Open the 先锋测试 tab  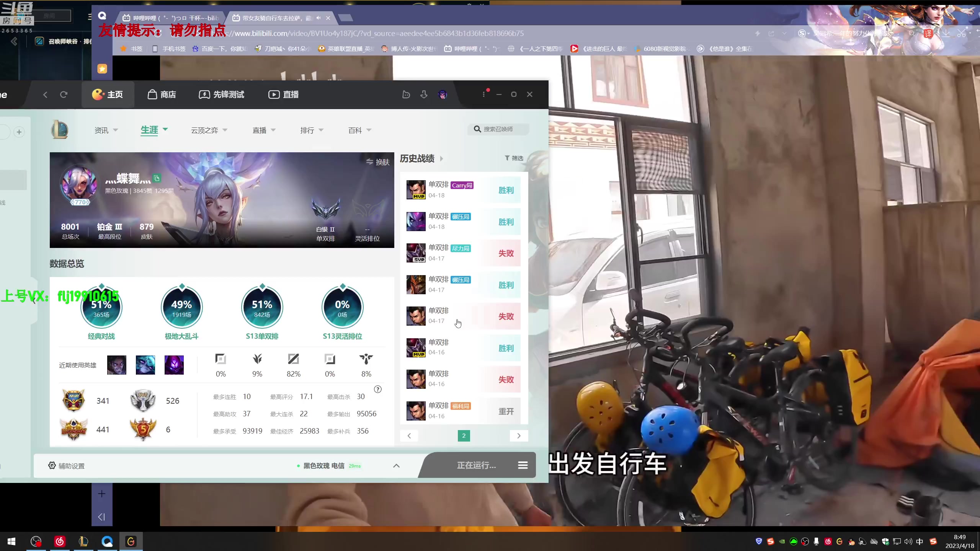(221, 95)
